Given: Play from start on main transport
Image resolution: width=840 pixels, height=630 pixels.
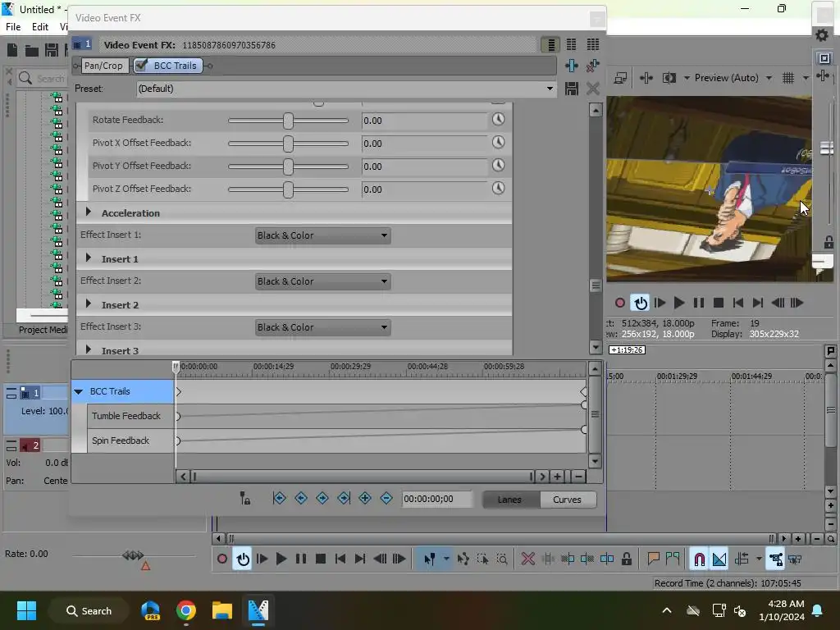Looking at the screenshot, I should click(x=262, y=559).
